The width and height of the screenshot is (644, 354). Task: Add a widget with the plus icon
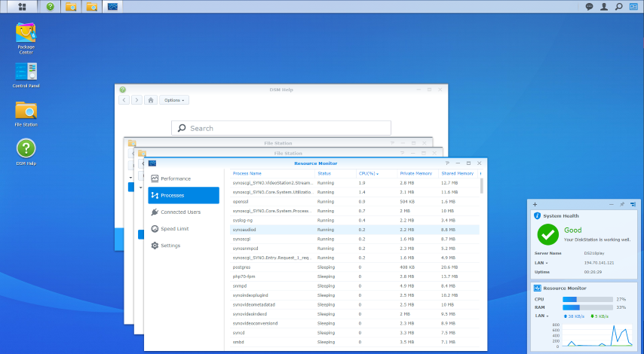[x=535, y=204]
